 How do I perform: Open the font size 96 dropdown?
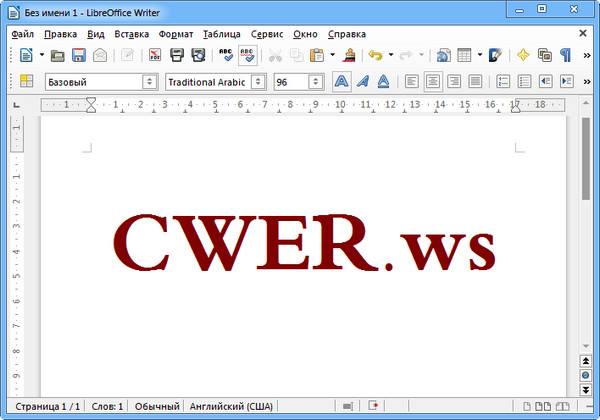pyautogui.click(x=316, y=82)
